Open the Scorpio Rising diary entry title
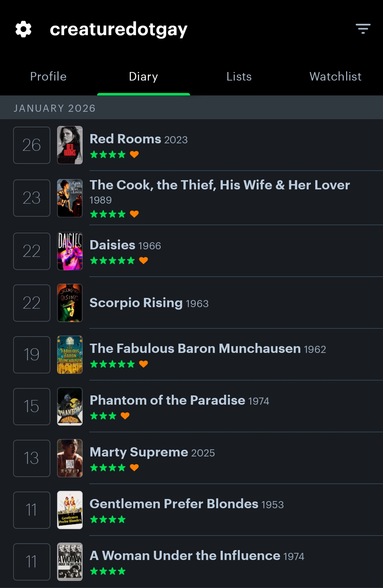 point(136,303)
